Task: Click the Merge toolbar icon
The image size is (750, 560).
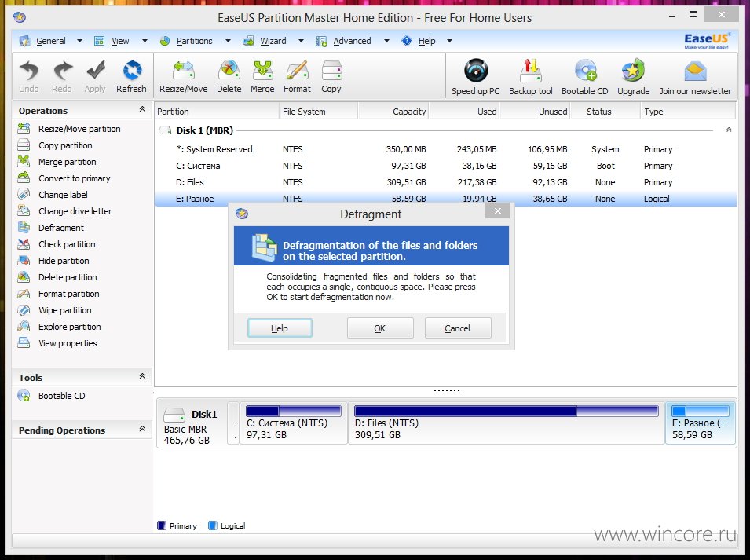Action: (x=262, y=76)
